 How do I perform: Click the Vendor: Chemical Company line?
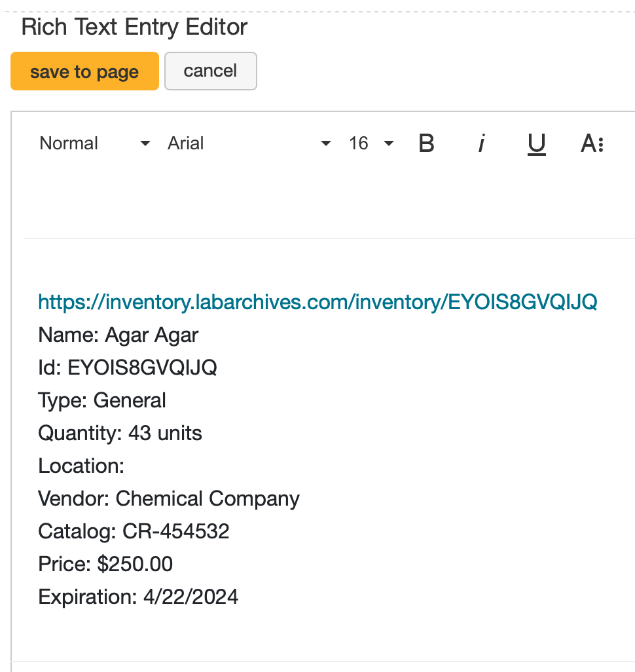(x=169, y=498)
